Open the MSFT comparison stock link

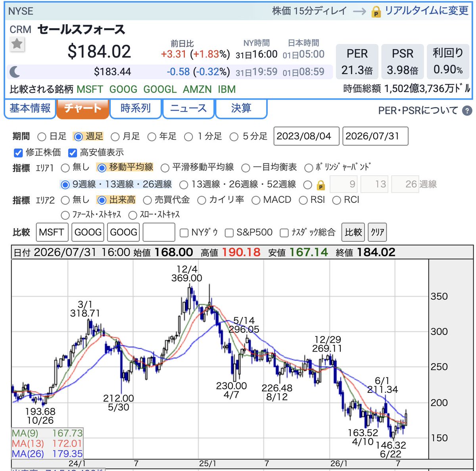click(x=90, y=89)
